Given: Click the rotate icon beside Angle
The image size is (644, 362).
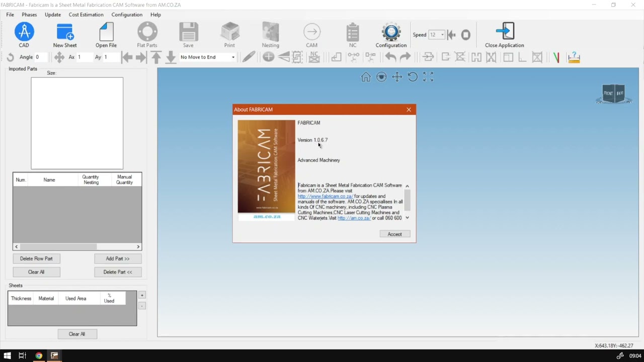Looking at the screenshot, I should [x=10, y=57].
